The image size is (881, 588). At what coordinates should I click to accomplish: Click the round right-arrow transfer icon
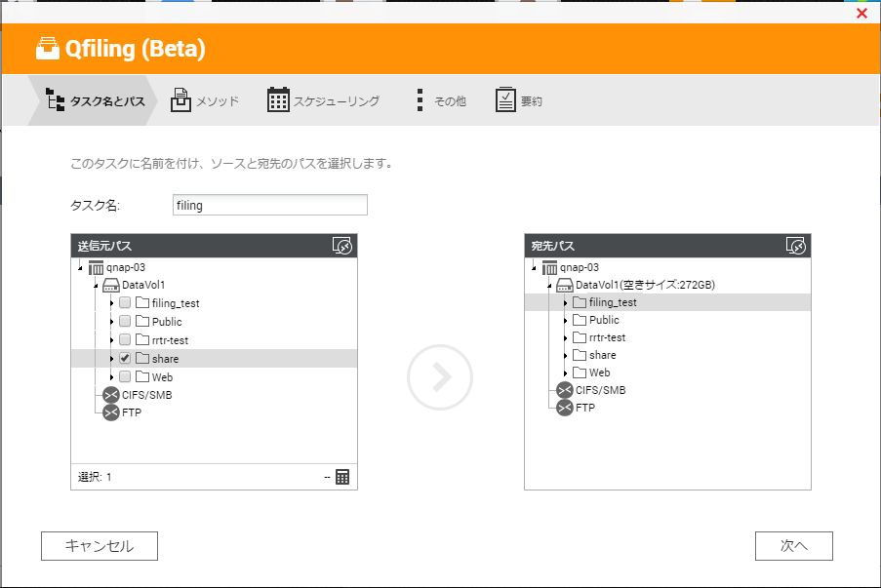click(440, 377)
